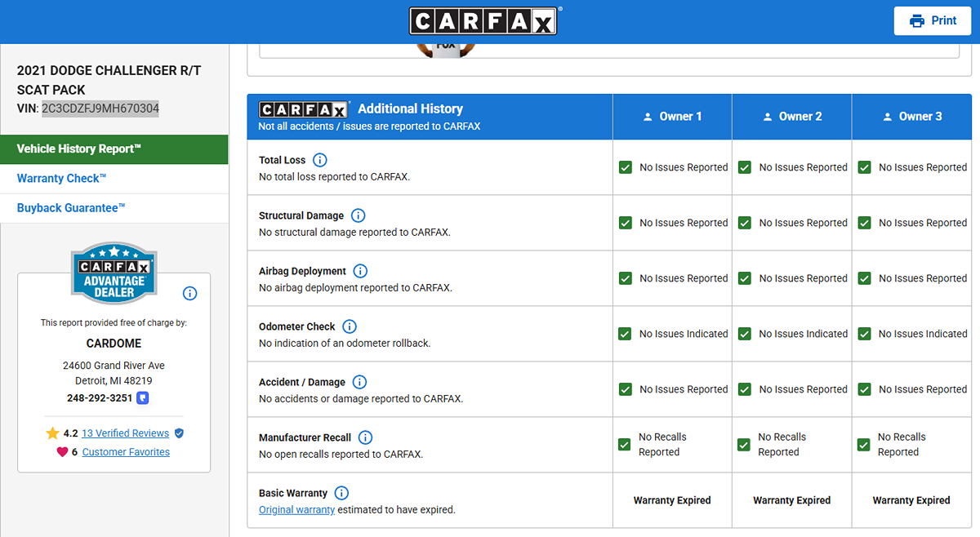Click the 2021 Dodge Challenger R/T title
This screenshot has height=537, width=980.
pyautogui.click(x=109, y=80)
